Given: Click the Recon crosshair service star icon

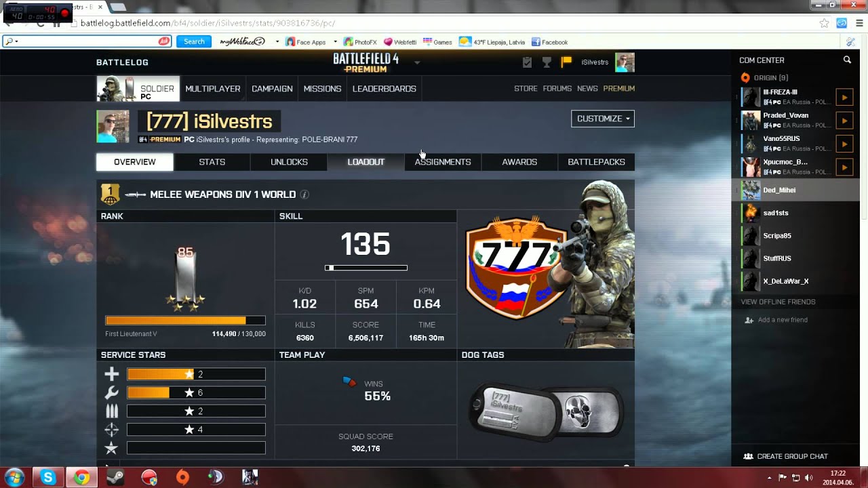Looking at the screenshot, I should (x=112, y=430).
